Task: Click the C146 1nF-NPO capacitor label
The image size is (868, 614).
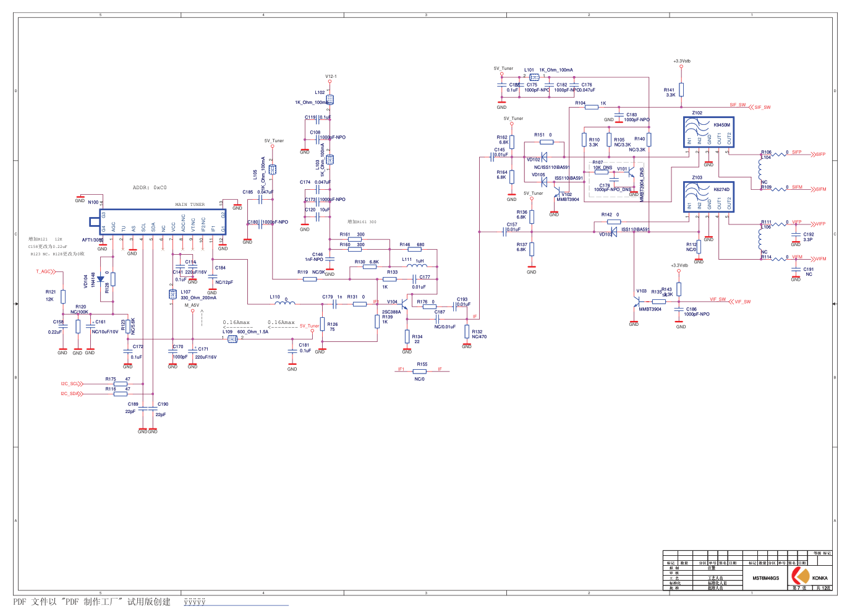Action: tap(314, 257)
